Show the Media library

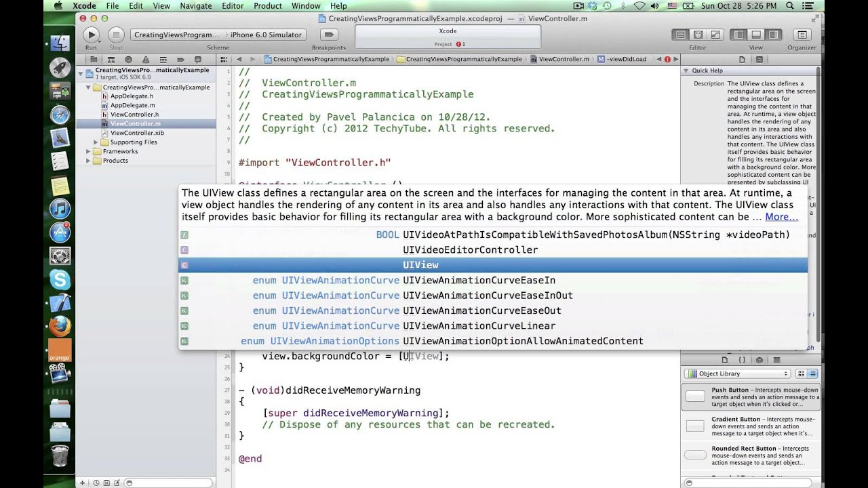pos(776,360)
